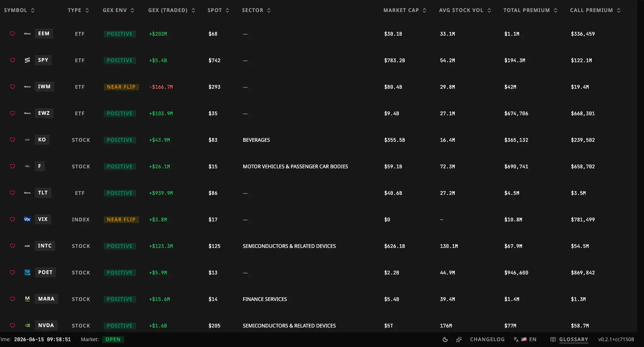This screenshot has height=347, width=644.
Task: Toggle the IWM favorite heart
Action: pos(12,87)
